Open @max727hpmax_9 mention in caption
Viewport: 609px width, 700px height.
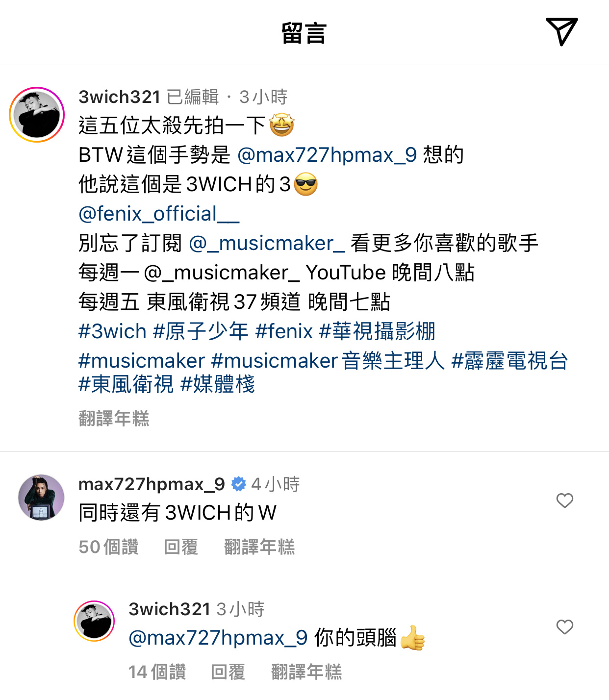[327, 155]
